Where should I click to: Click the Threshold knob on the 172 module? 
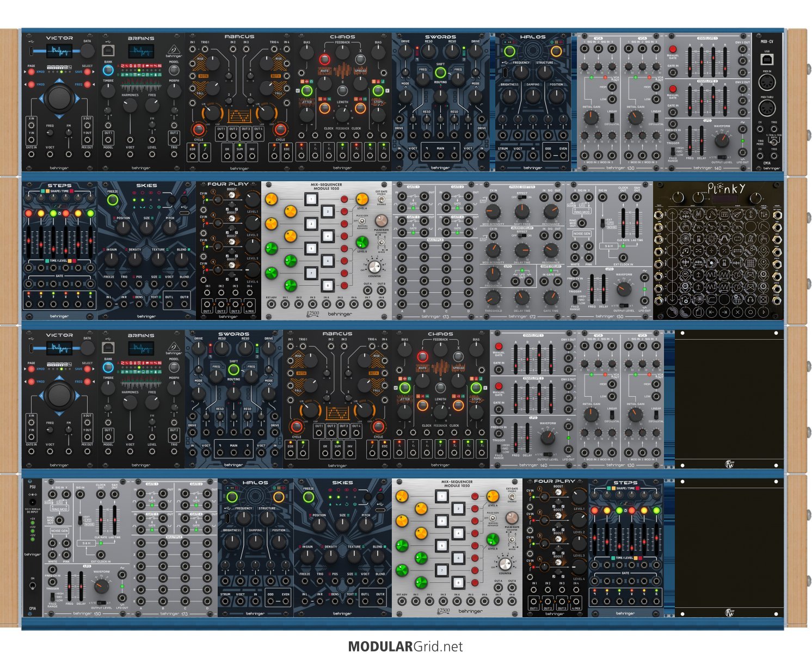point(493,298)
